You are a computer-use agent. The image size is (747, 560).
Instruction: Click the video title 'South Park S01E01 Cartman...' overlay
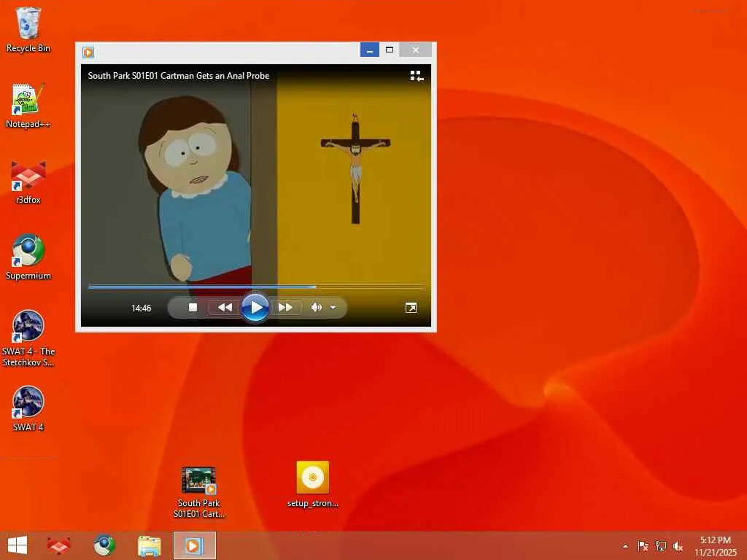(179, 76)
